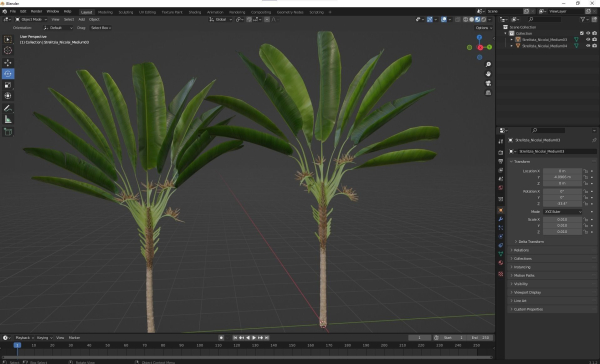Open rotation Mode XYZ Euler dropdown

562,212
